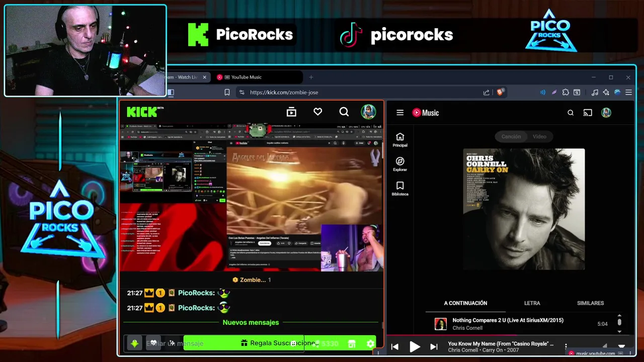Go to YouTube Music home logo

426,113
